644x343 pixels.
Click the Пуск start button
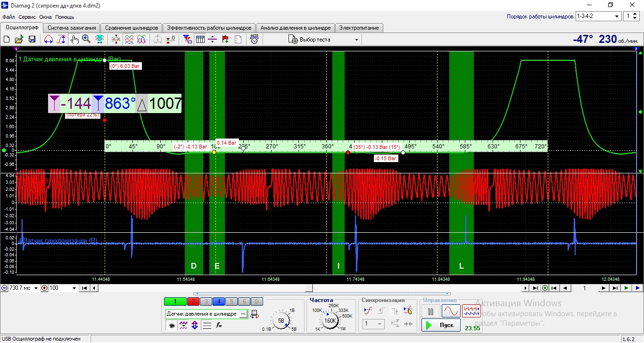point(441,325)
